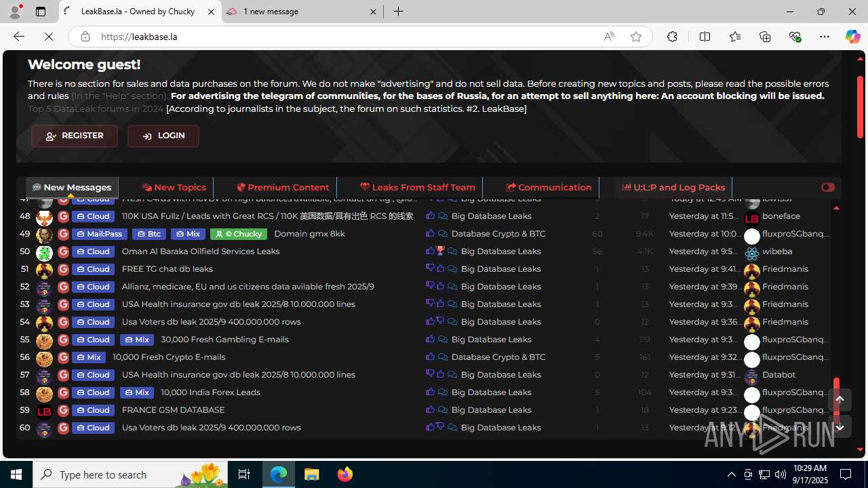Viewport: 868px width, 488px height.
Task: Open Big Database Leaks forum on row 50
Action: pos(500,251)
